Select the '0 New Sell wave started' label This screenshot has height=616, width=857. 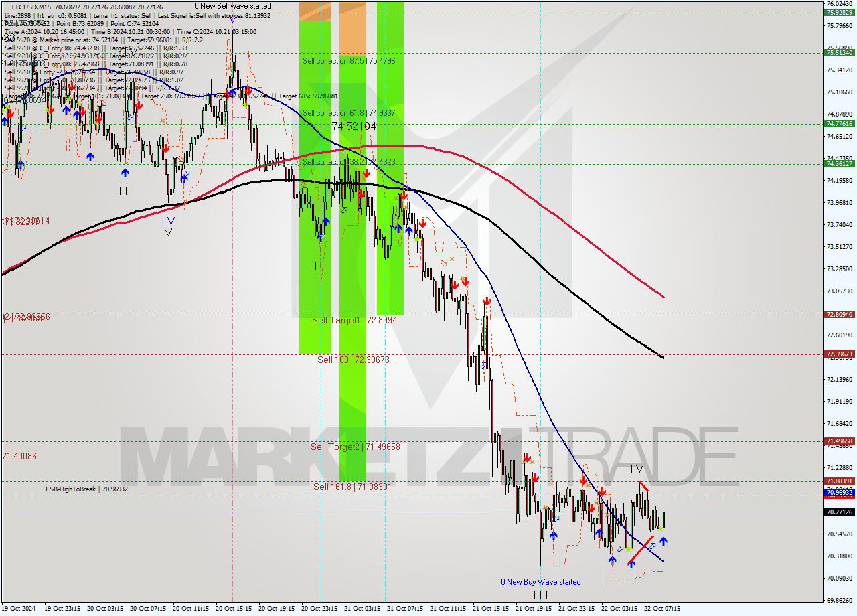pyautogui.click(x=233, y=6)
